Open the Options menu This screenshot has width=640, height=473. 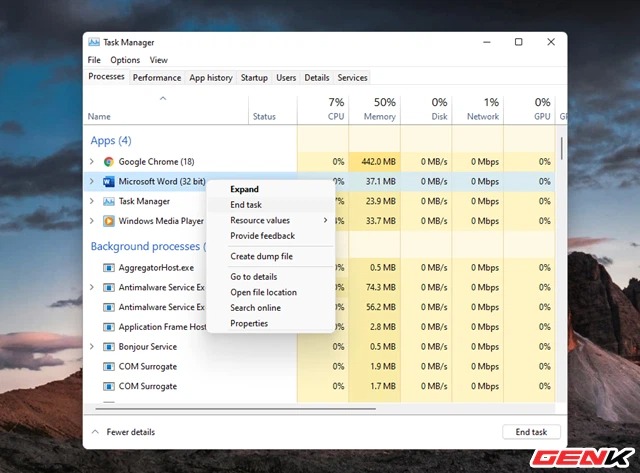coord(125,60)
